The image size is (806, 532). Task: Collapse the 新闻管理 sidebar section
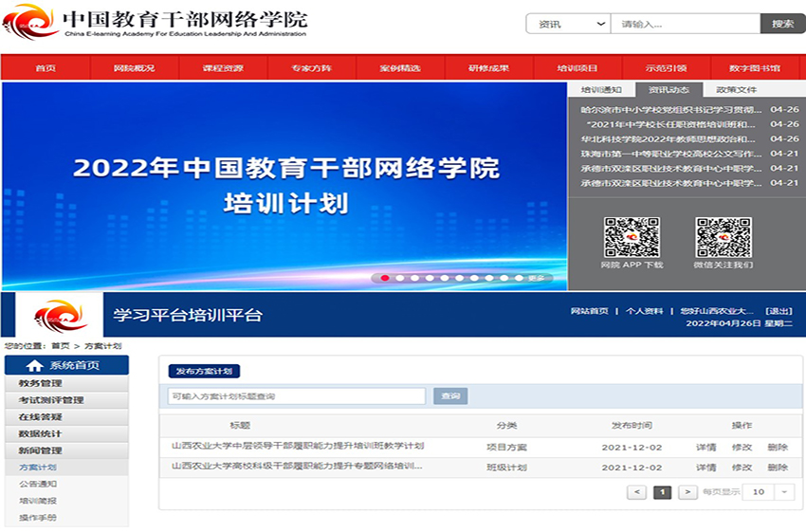pos(66,450)
